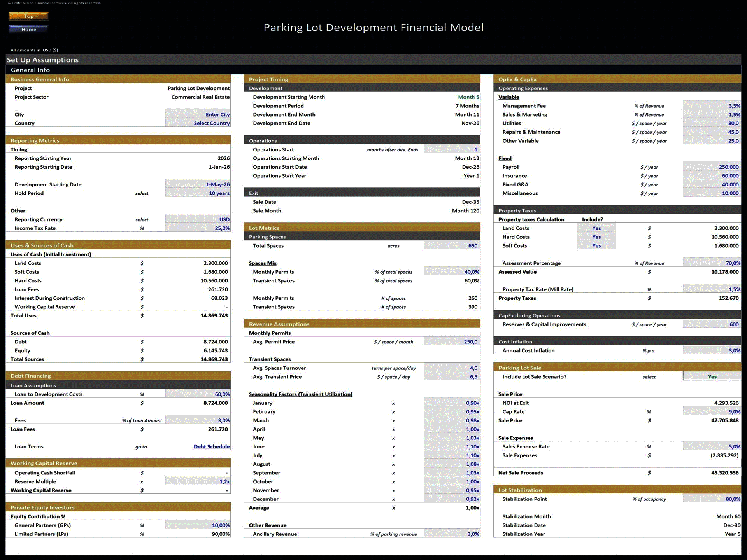The image size is (747, 560).
Task: Click the Limited Partners 90,00% value
Action: [221, 534]
